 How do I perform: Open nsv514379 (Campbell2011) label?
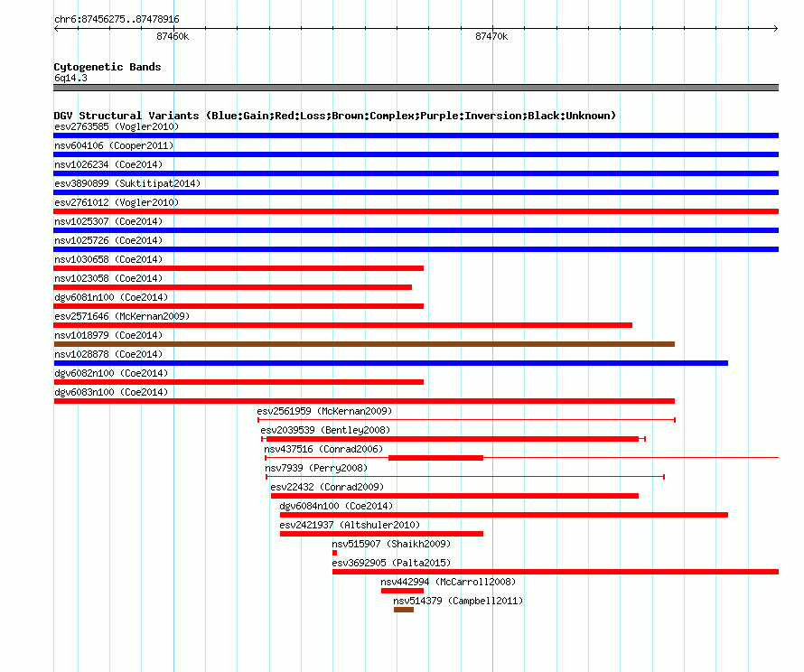[458, 601]
